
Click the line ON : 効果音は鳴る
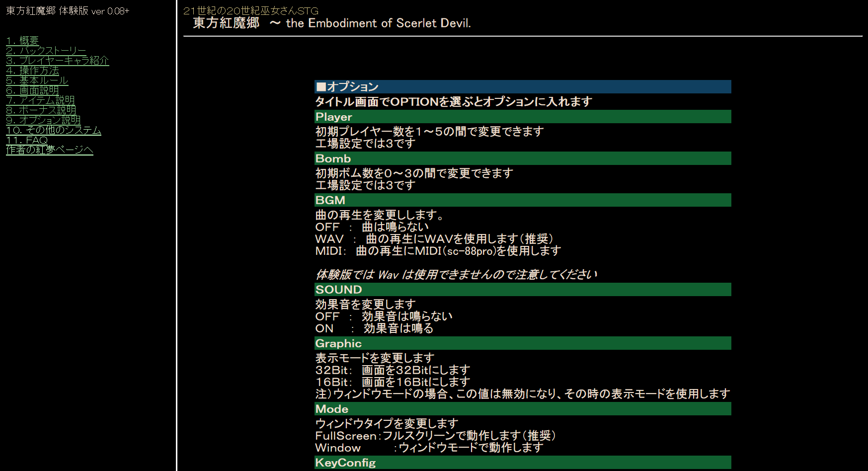(x=375, y=328)
